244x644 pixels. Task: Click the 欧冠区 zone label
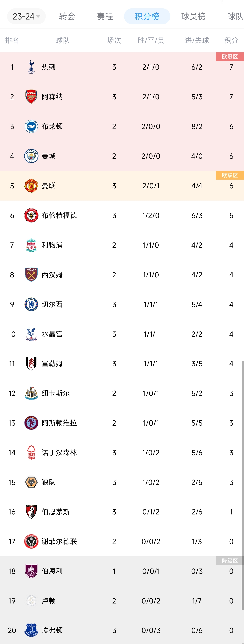pos(230,57)
